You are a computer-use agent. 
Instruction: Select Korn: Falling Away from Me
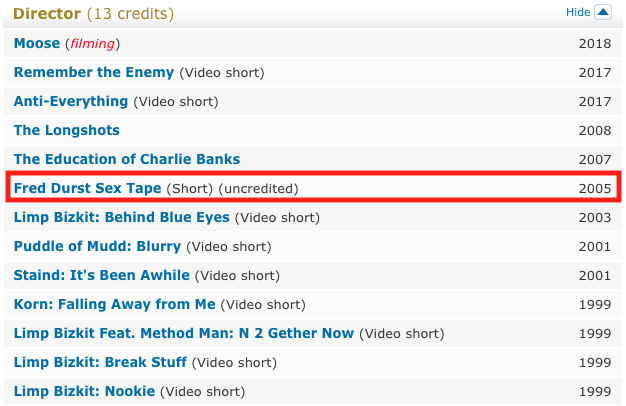click(113, 304)
